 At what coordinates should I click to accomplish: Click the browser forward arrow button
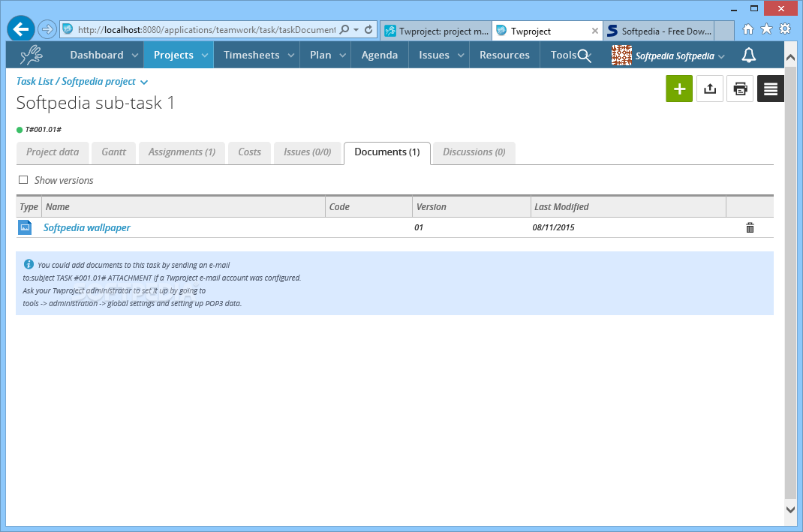pyautogui.click(x=47, y=29)
